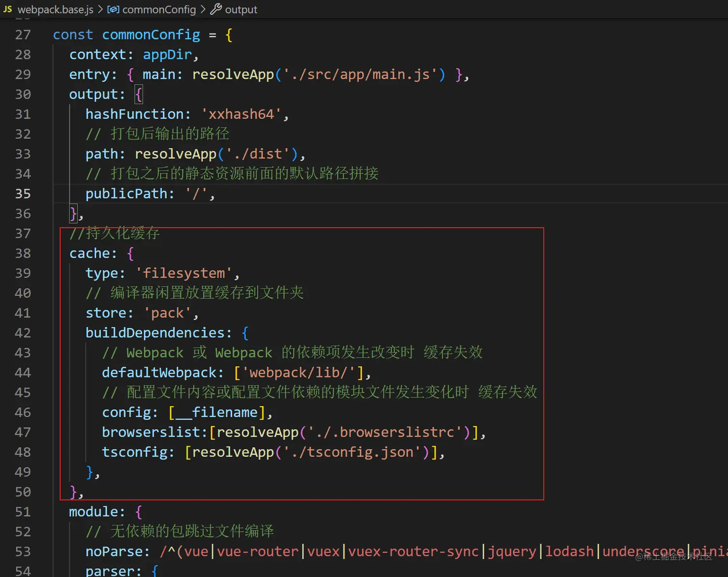Screen dimensions: 728x577
Task: Click the JS file icon in breadcrumb
Action: click(x=8, y=9)
